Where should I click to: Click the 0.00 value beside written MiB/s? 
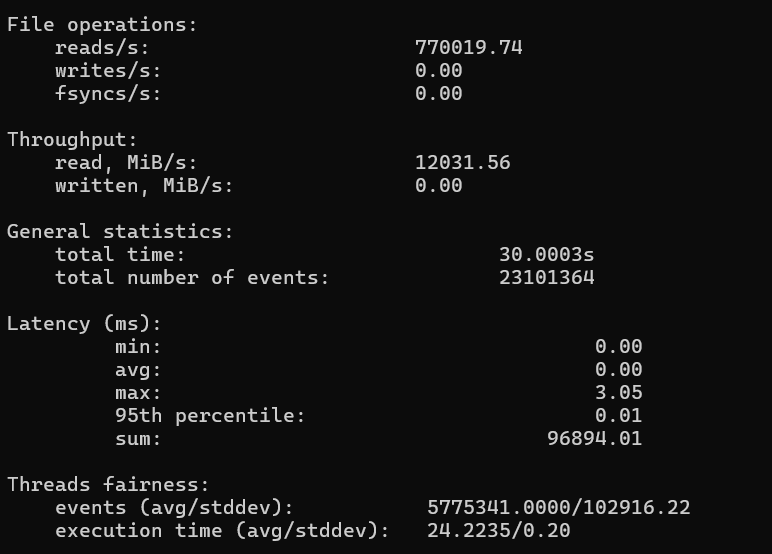tap(439, 186)
